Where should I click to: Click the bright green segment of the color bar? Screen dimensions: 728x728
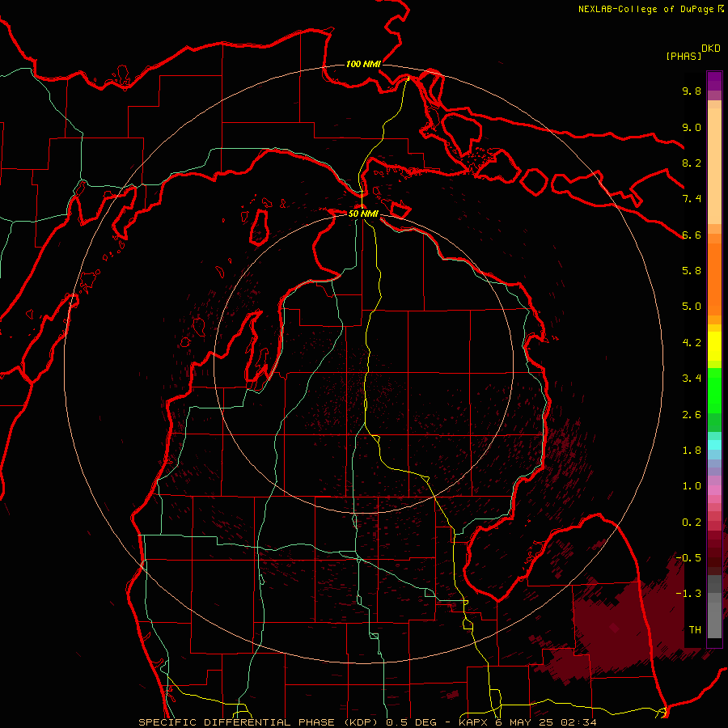pos(714,390)
